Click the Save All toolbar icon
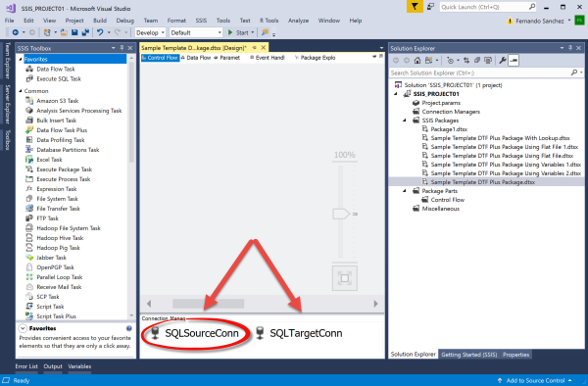 (85, 32)
